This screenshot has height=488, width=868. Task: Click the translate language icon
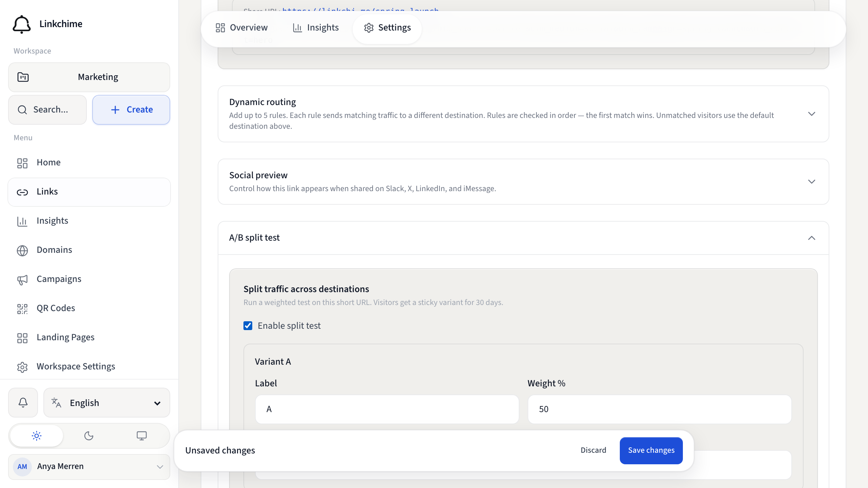coord(56,403)
